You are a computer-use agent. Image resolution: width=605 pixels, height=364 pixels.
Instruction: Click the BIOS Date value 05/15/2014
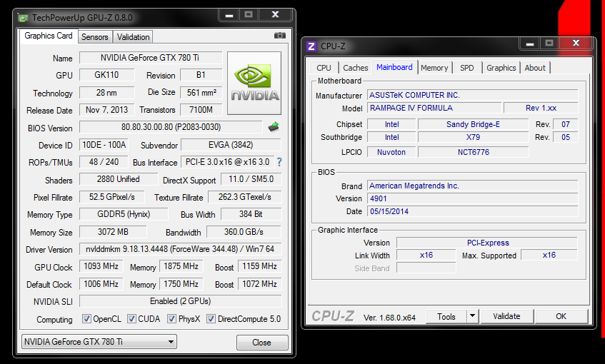[473, 211]
